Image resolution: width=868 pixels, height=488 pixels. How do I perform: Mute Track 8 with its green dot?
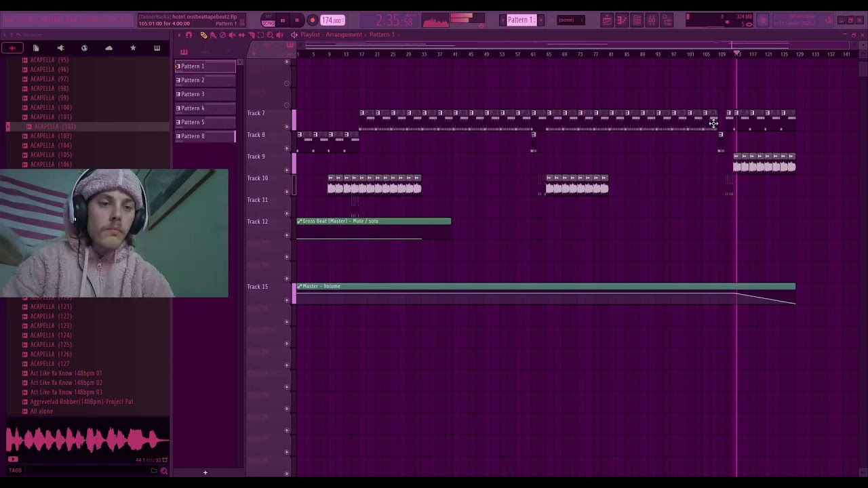(x=287, y=148)
